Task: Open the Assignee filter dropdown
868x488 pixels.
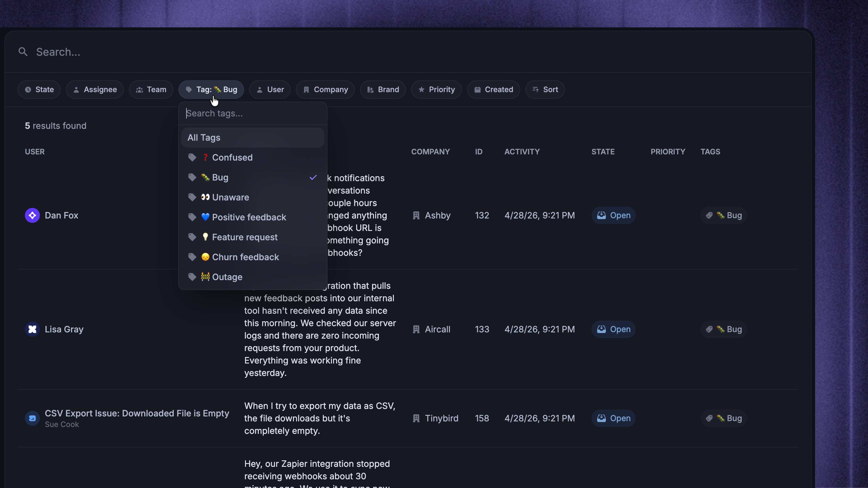Action: (x=95, y=90)
